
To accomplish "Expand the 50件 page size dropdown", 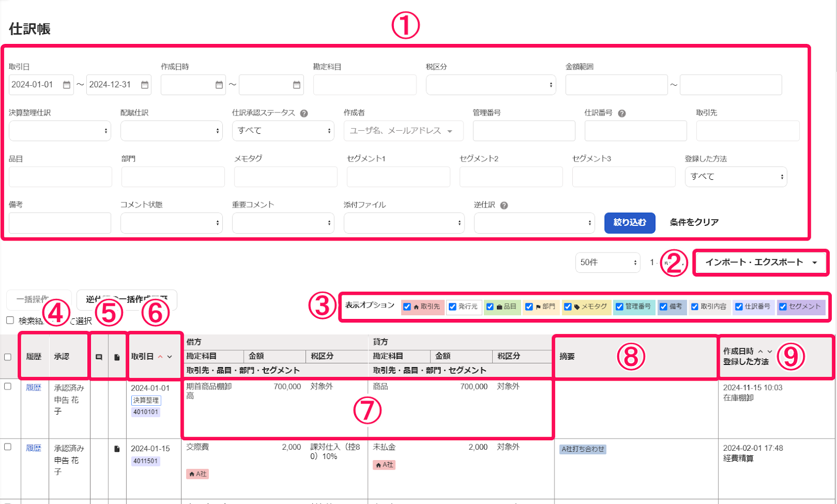I will 607,262.
